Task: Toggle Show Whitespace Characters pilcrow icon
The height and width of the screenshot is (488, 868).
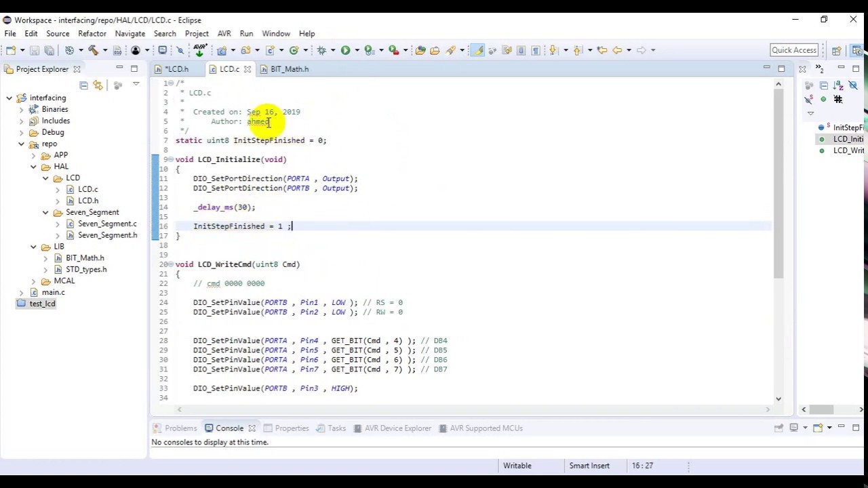Action: coord(536,50)
